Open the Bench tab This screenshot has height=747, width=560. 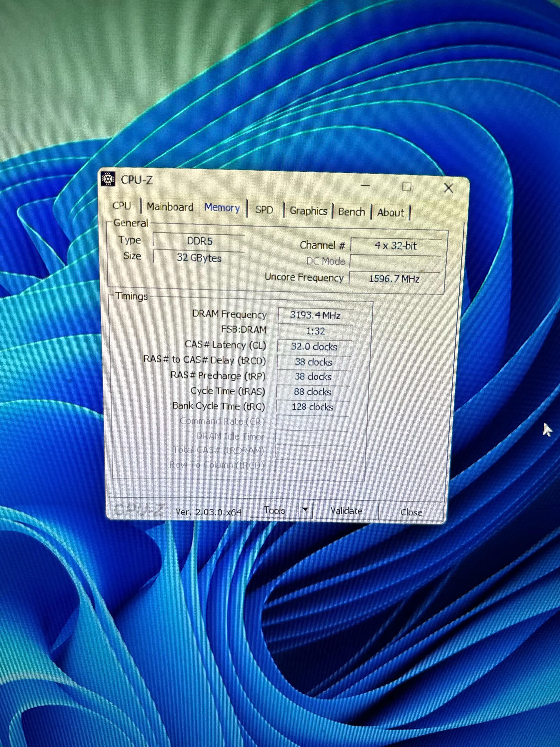[x=352, y=212]
